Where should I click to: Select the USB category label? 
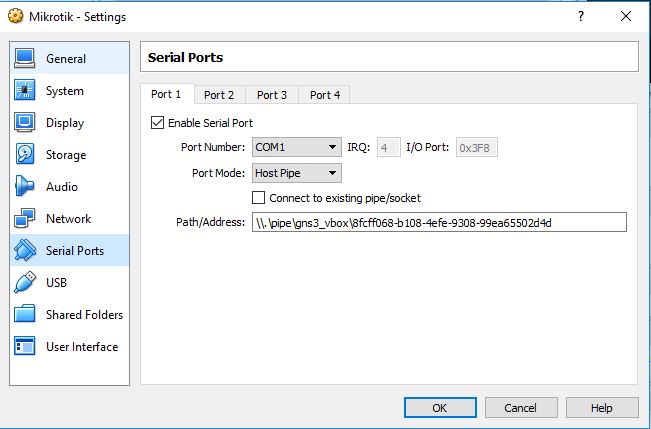(x=56, y=283)
